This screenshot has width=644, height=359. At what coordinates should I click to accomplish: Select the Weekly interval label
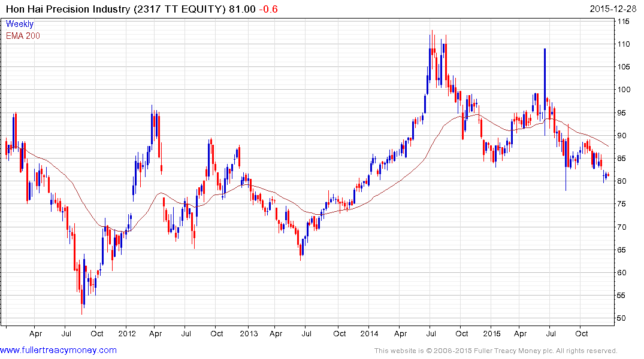point(20,25)
